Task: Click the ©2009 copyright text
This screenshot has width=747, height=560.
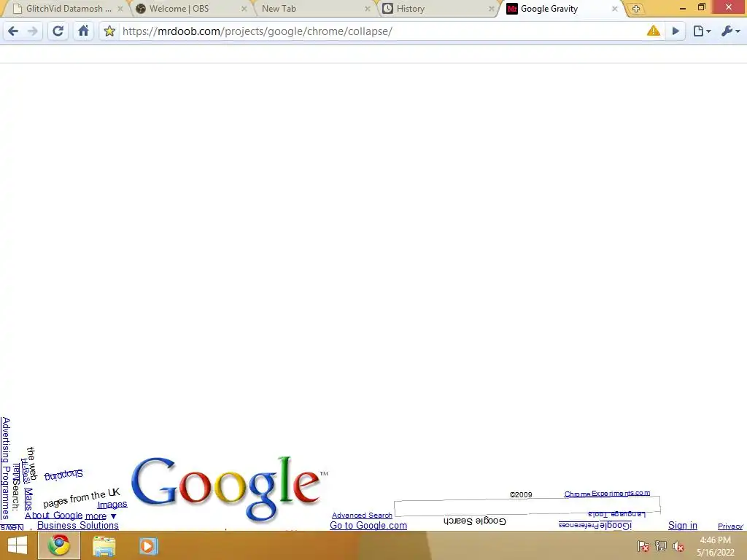Action: click(x=521, y=495)
